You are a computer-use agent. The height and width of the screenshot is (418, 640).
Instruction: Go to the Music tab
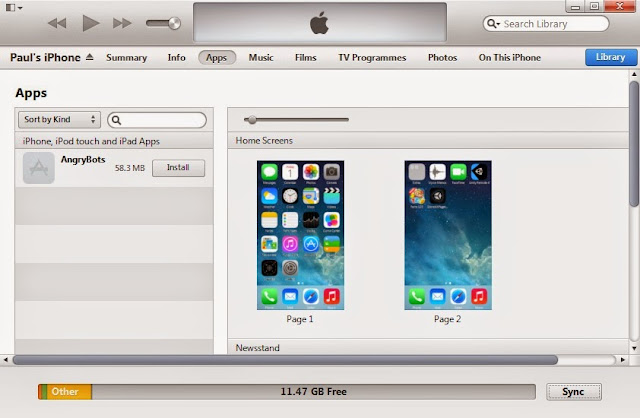click(261, 58)
